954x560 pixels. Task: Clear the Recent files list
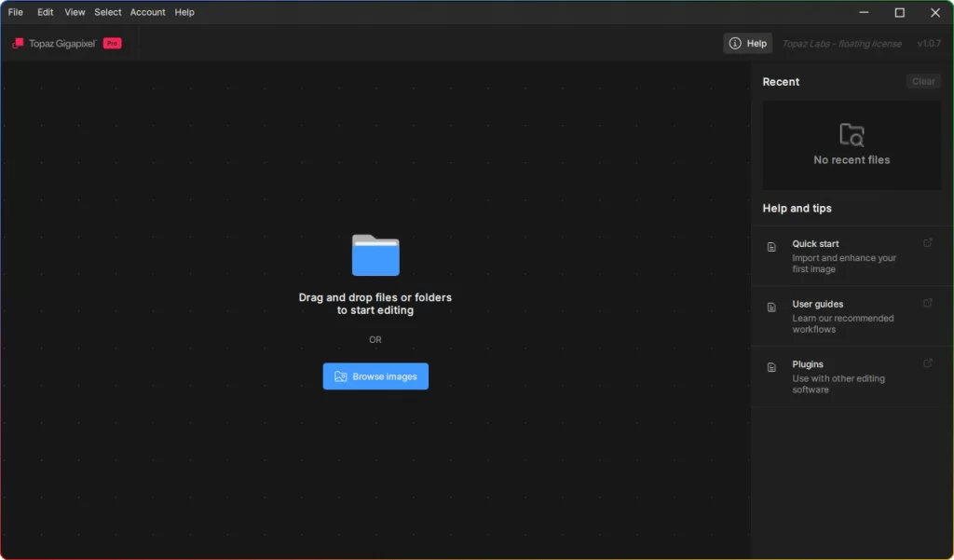click(922, 81)
